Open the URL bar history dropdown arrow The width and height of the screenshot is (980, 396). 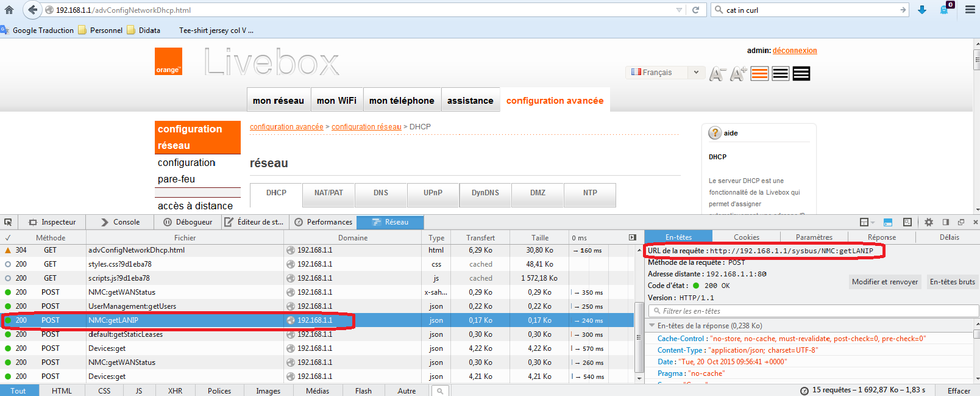[x=679, y=10]
